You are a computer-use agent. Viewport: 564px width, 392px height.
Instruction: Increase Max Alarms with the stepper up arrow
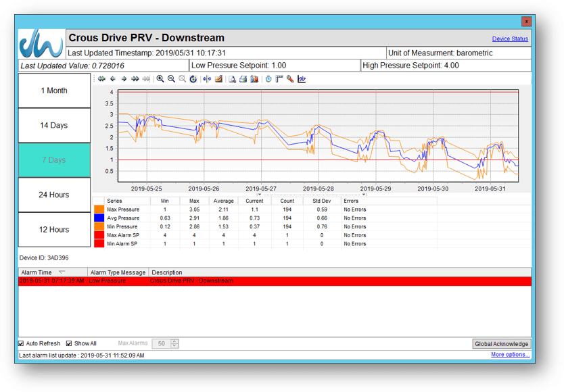click(x=174, y=341)
